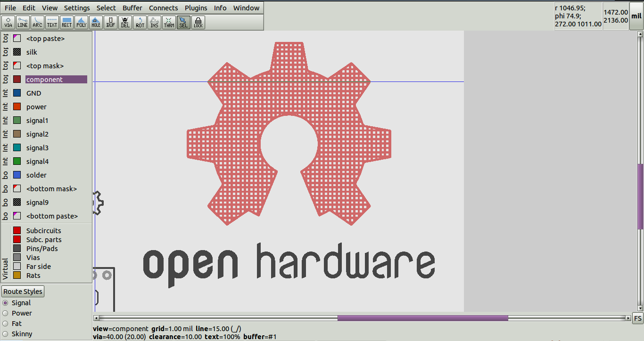The height and width of the screenshot is (341, 644).
Task: Open the Plugins menu
Action: click(196, 8)
